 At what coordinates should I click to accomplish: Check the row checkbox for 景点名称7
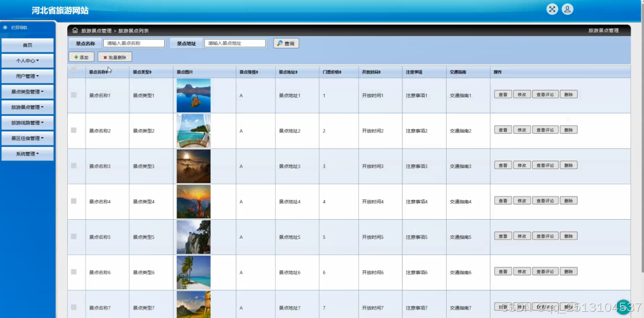73,307
